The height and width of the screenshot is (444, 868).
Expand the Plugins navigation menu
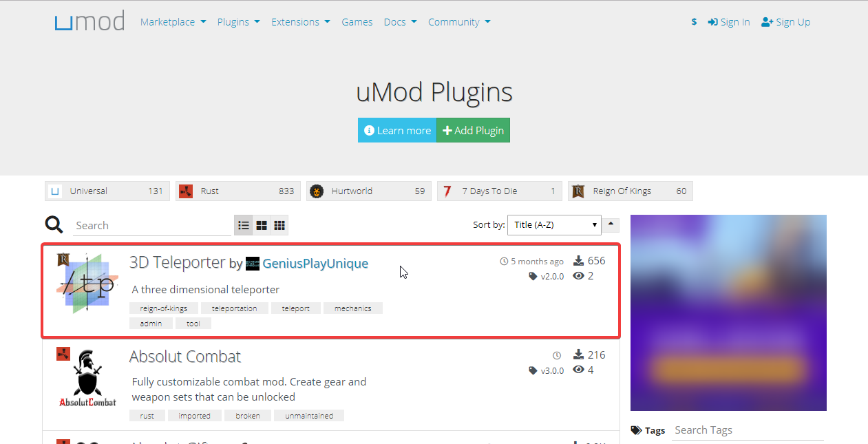click(239, 22)
